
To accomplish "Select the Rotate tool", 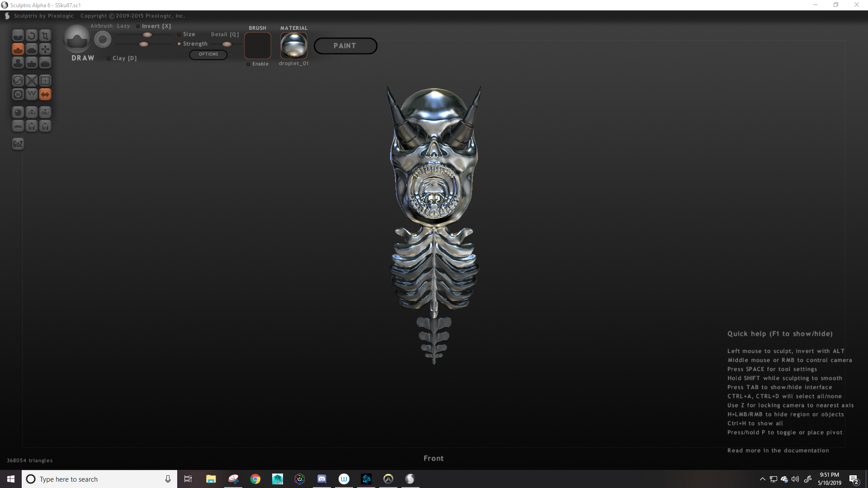I will [32, 36].
